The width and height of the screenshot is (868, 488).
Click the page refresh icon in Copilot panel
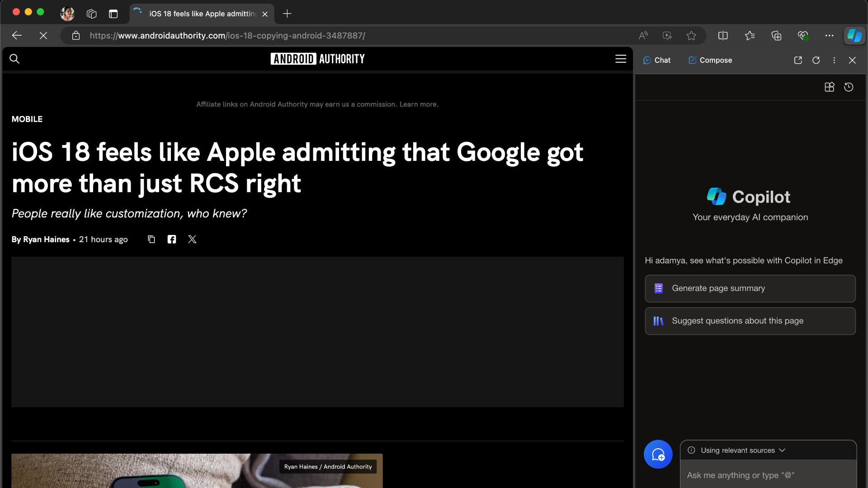click(816, 60)
